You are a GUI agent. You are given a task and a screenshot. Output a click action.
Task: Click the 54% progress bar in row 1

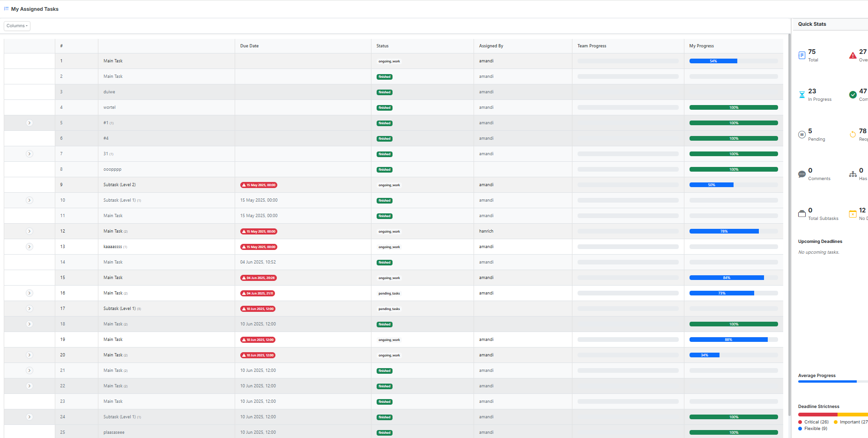point(713,61)
